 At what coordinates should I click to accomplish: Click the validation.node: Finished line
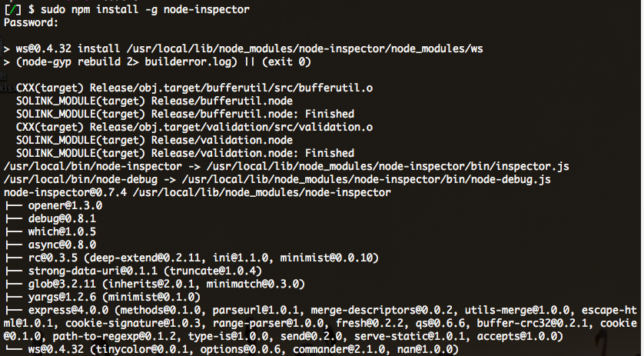178,153
